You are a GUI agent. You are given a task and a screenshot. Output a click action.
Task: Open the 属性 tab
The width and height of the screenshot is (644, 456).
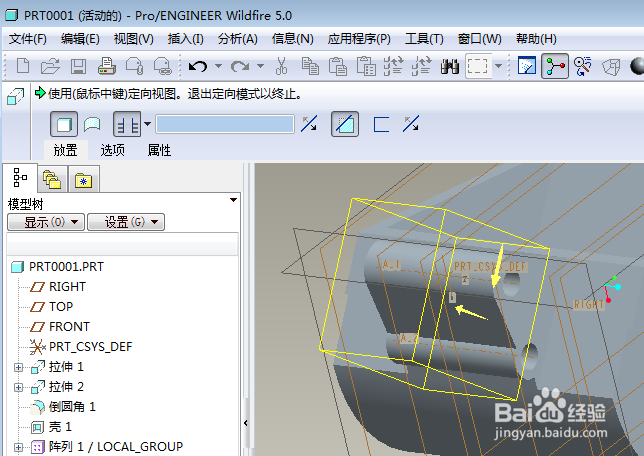159,150
